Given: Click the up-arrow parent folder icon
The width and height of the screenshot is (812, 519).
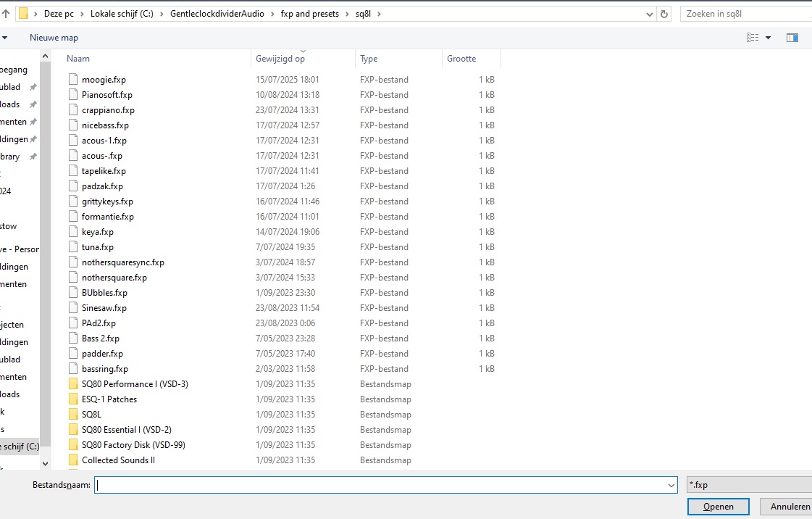Looking at the screenshot, I should (6, 14).
